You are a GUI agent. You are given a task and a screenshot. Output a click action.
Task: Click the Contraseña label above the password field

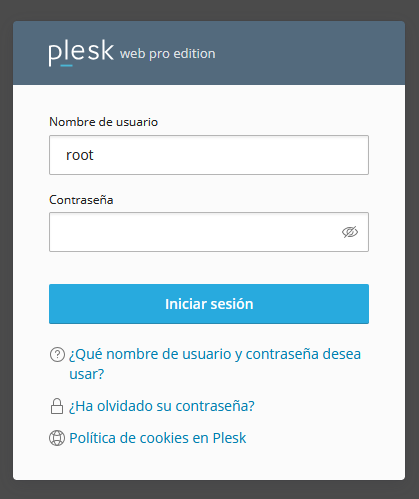point(81,200)
